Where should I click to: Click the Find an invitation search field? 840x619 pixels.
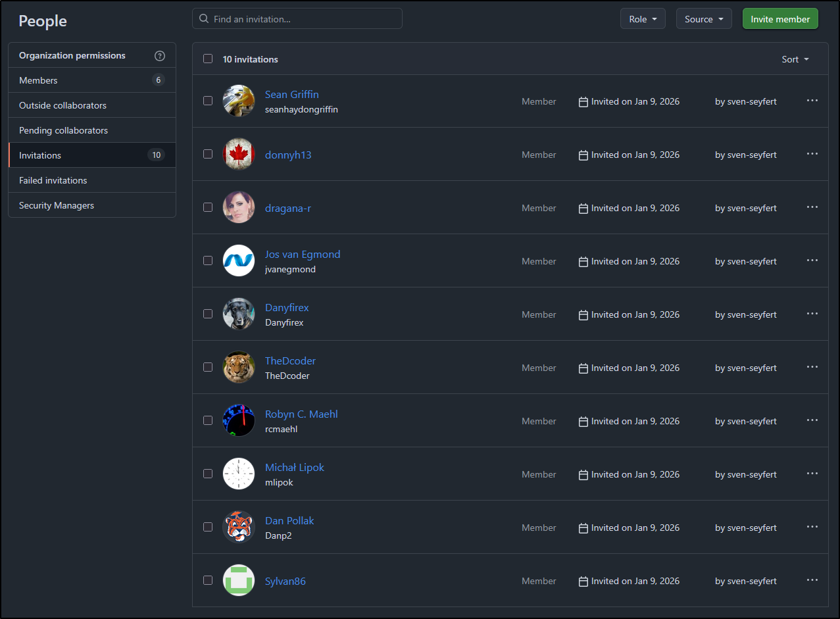click(296, 18)
